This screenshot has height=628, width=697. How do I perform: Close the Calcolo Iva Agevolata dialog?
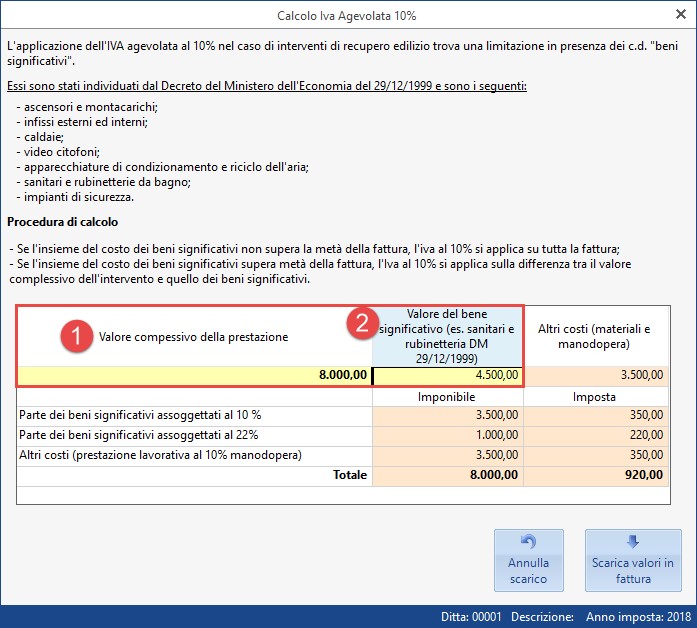pos(681,14)
